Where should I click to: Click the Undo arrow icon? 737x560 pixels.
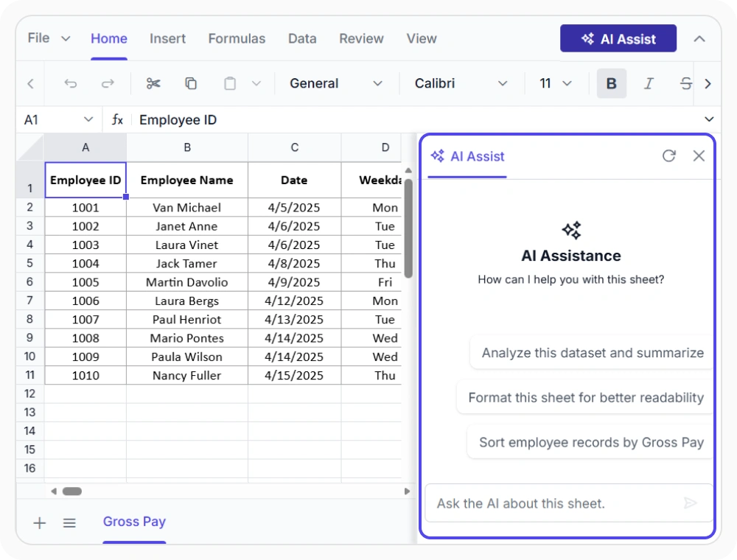pyautogui.click(x=71, y=83)
